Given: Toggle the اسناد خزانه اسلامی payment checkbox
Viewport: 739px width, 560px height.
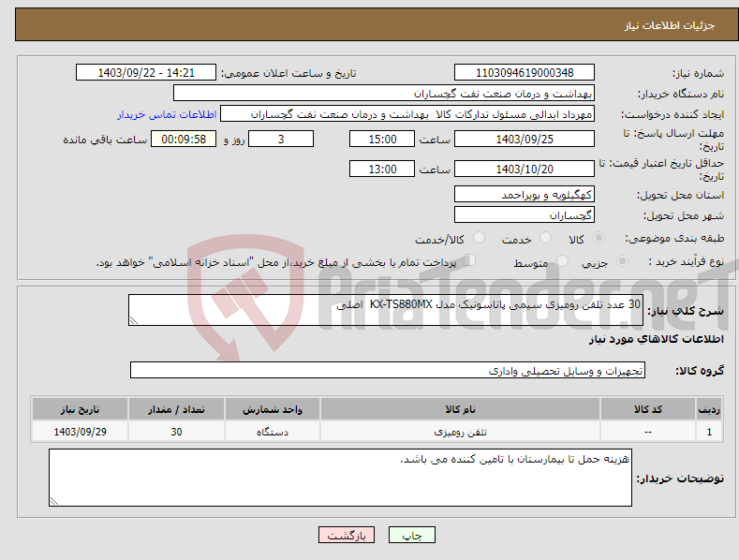Looking at the screenshot, I should click(x=470, y=259).
